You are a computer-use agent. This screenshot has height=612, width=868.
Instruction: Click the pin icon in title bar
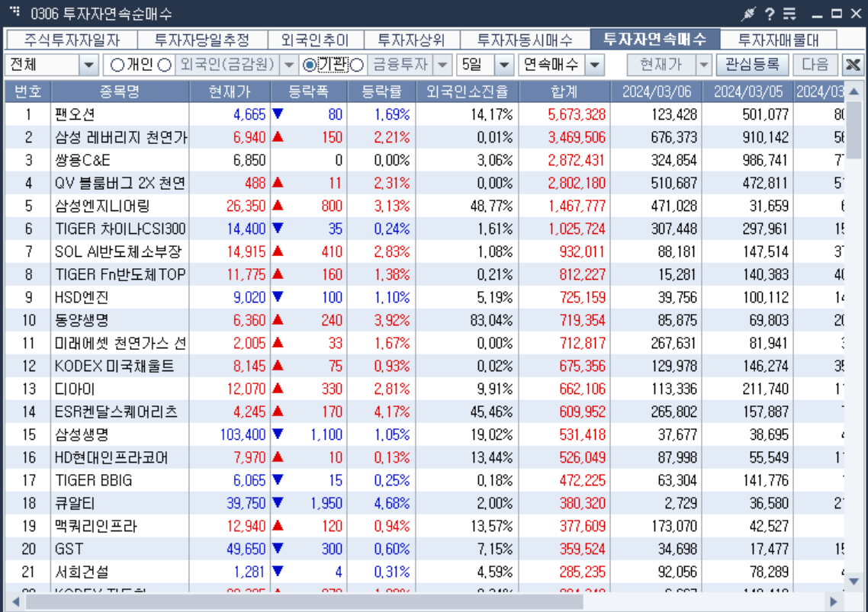(x=748, y=14)
